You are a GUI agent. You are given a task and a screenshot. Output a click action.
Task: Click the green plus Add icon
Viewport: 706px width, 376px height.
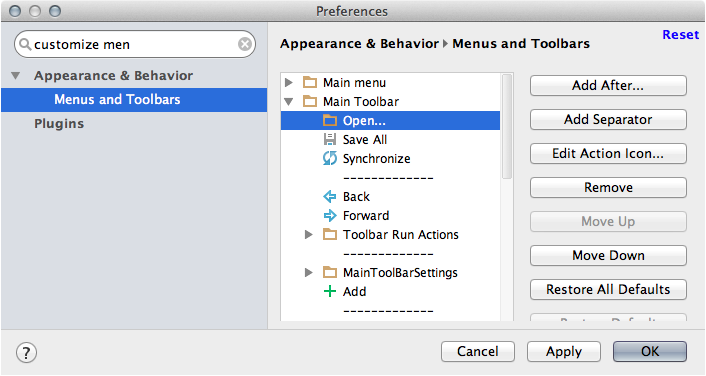click(x=330, y=291)
